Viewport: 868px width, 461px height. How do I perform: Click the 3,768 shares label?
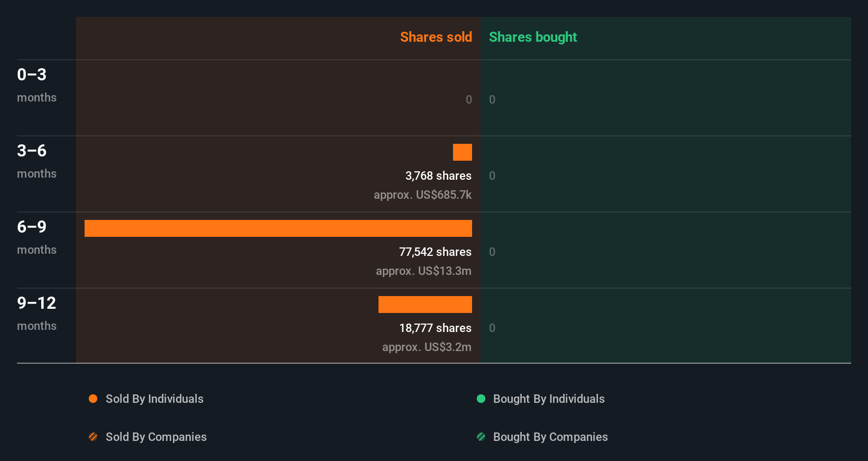438,176
